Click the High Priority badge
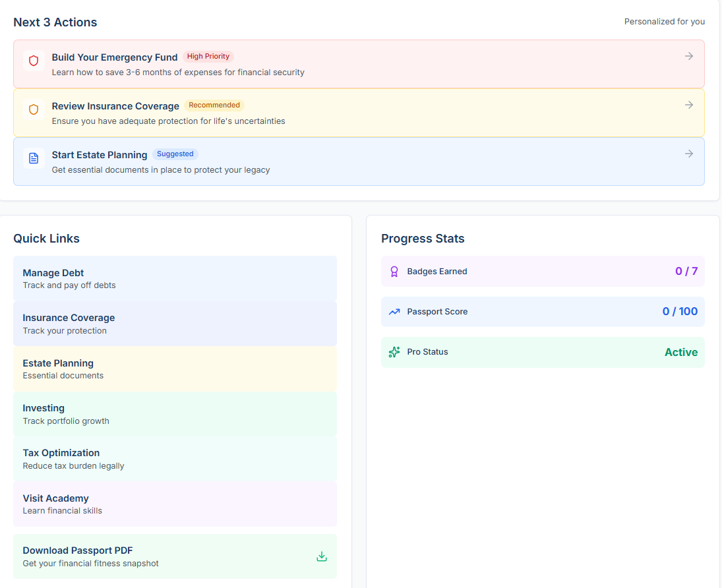Viewport: 722px width, 588px height. [x=208, y=56]
